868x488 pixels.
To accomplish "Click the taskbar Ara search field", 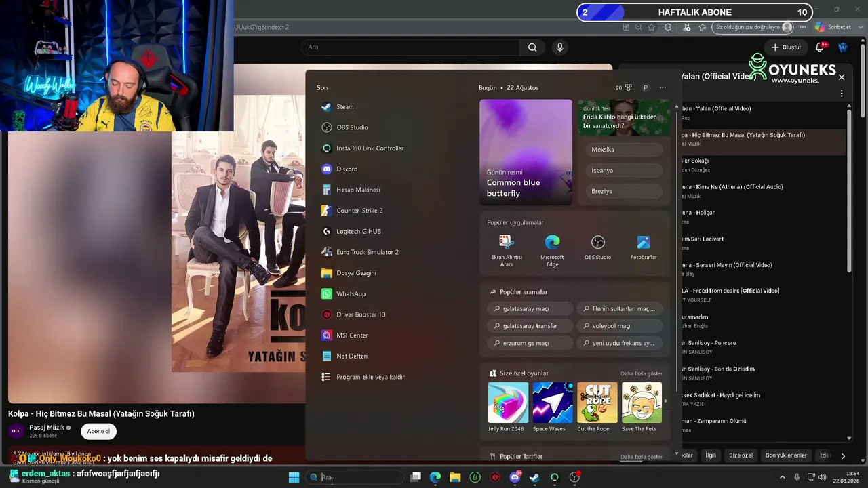I will [355, 477].
